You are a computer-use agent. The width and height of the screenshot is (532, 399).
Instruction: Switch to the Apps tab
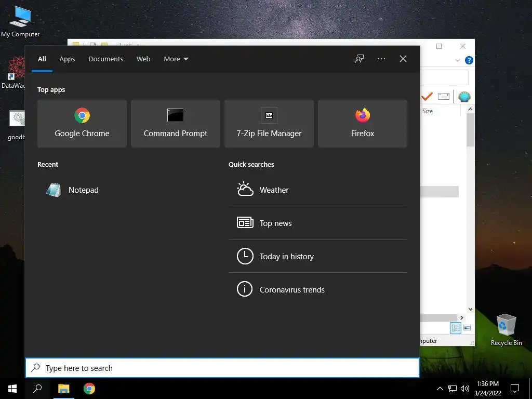[x=67, y=59]
